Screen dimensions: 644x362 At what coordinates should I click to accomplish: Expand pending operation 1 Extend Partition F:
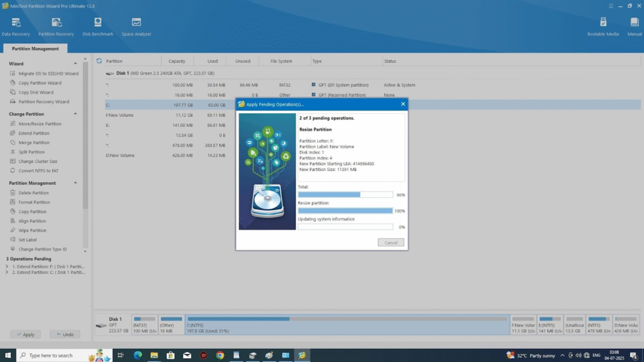click(x=6, y=266)
